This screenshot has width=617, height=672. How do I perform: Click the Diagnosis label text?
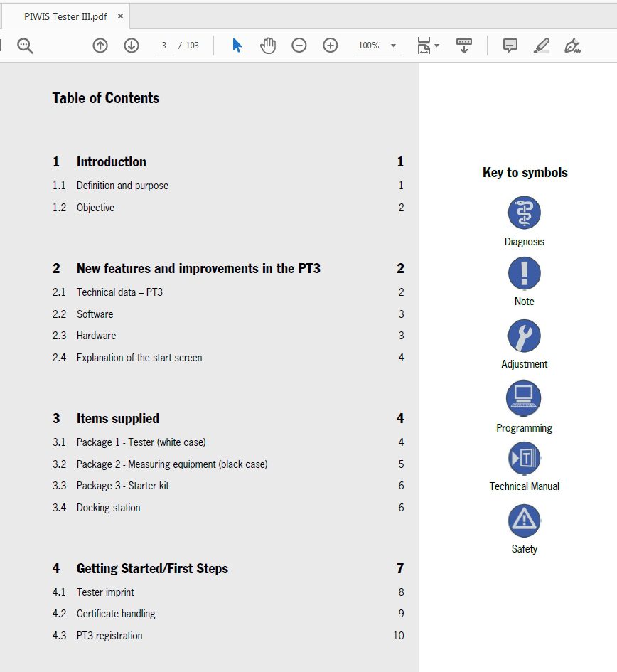coord(525,242)
